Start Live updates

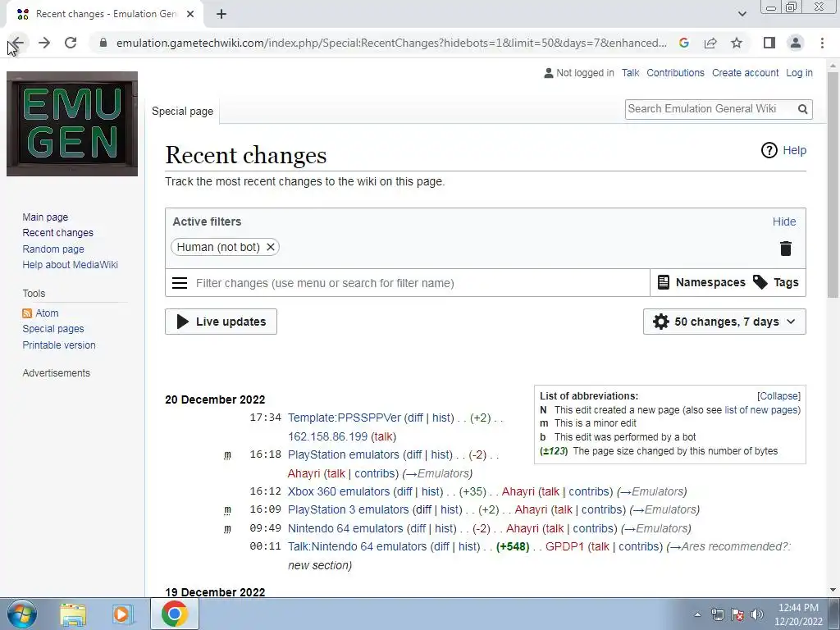click(x=221, y=322)
